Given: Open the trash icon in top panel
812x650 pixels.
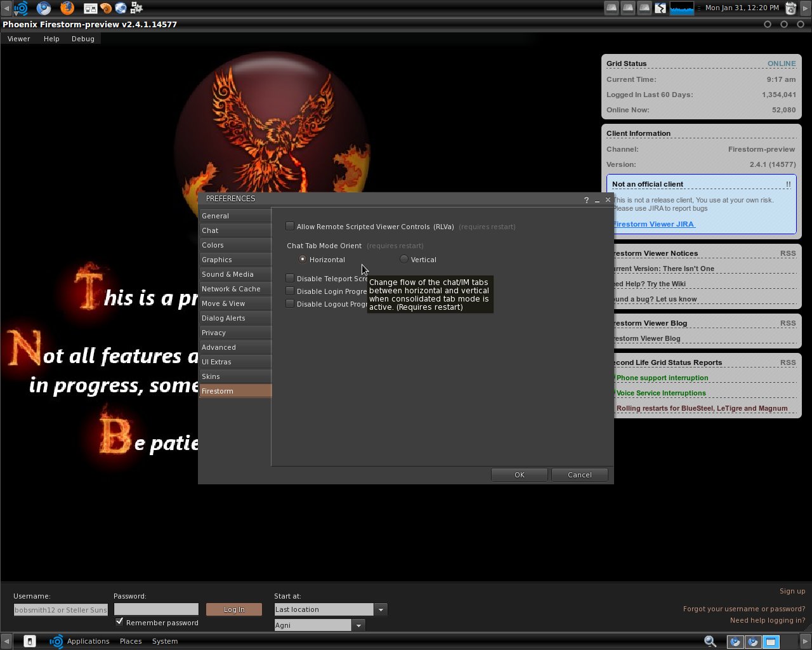Looking at the screenshot, I should pos(790,8).
